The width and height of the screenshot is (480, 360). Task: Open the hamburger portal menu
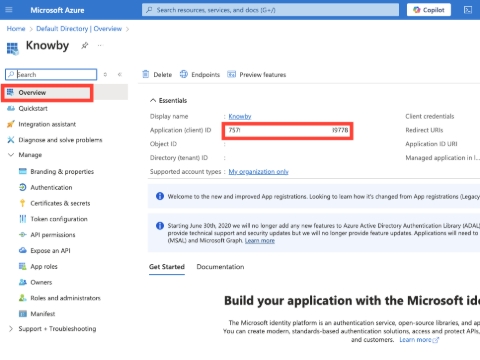coord(9,10)
